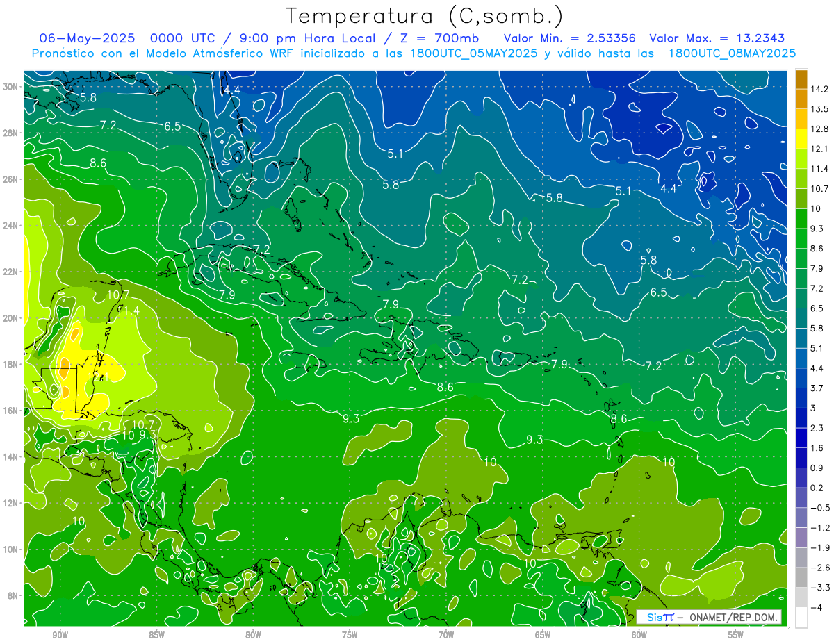Click the '-0.5' value on the color legend
Viewport: 834px width, 644px height.
pyautogui.click(x=820, y=508)
